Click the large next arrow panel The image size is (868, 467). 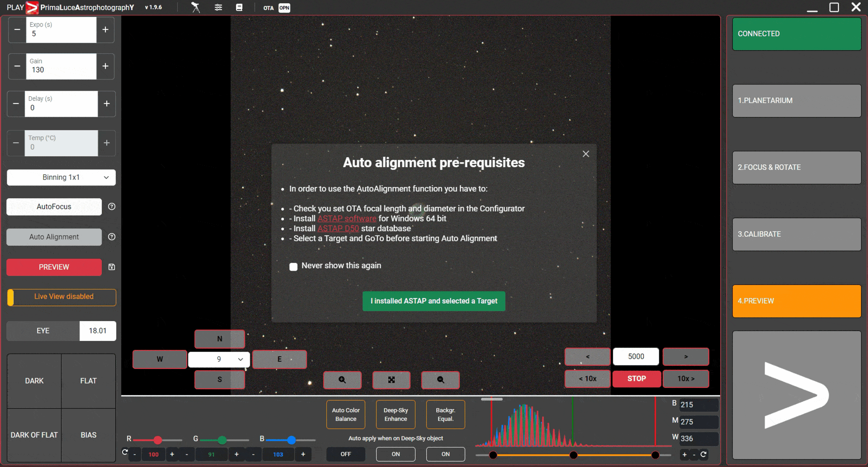[797, 395]
